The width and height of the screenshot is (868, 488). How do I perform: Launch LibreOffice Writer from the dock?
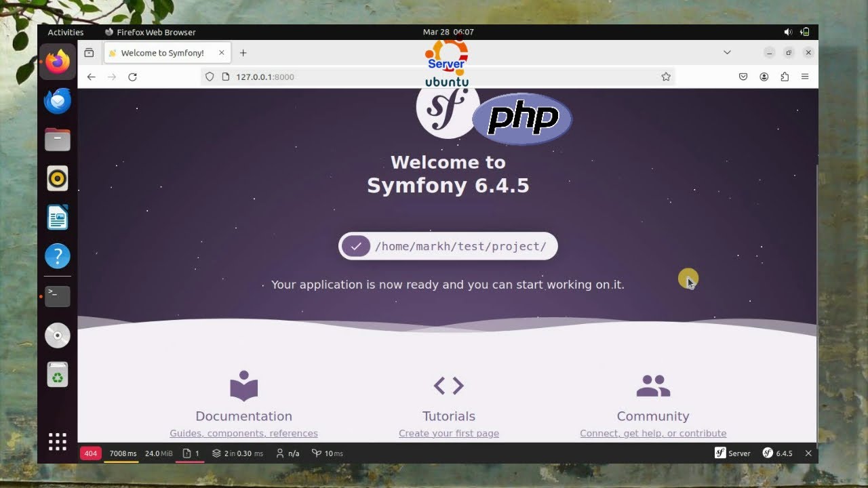(58, 218)
